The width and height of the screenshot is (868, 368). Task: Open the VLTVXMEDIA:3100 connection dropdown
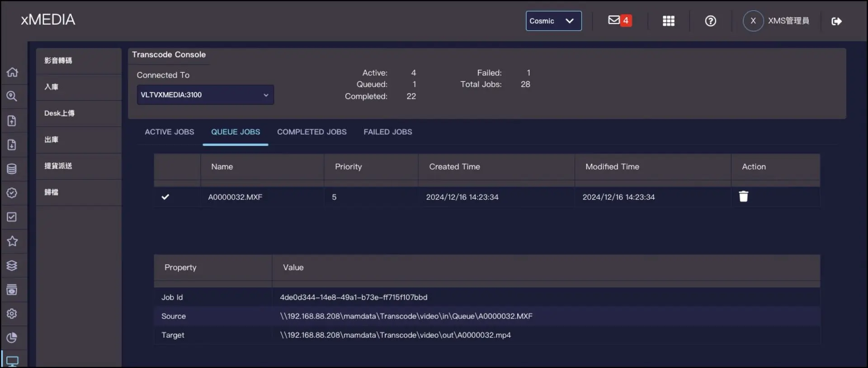tap(205, 95)
